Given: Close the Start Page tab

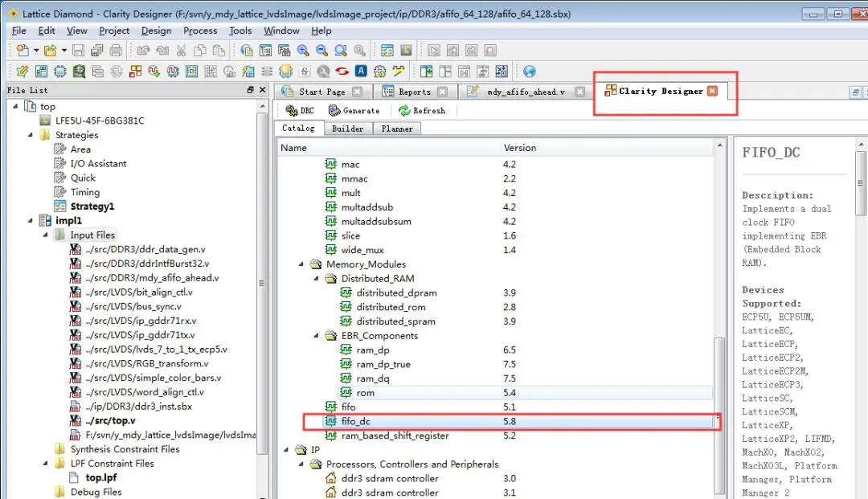Looking at the screenshot, I should click(357, 92).
